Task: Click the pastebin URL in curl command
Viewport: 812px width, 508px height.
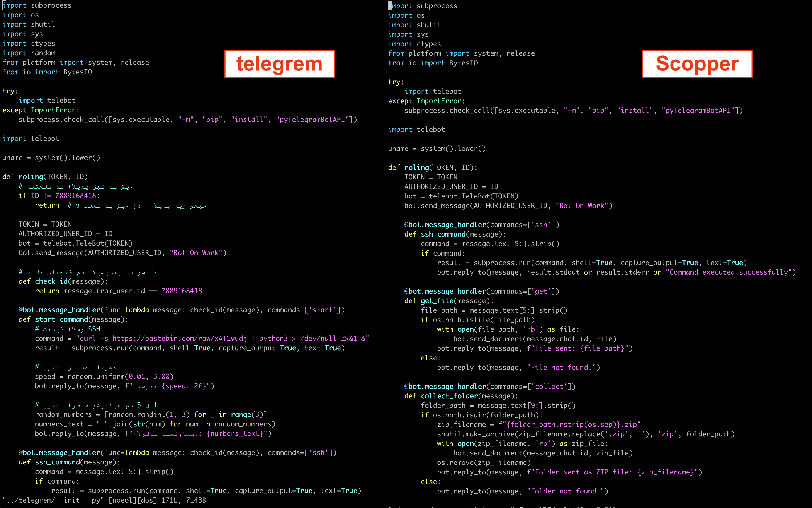Action: (x=179, y=338)
